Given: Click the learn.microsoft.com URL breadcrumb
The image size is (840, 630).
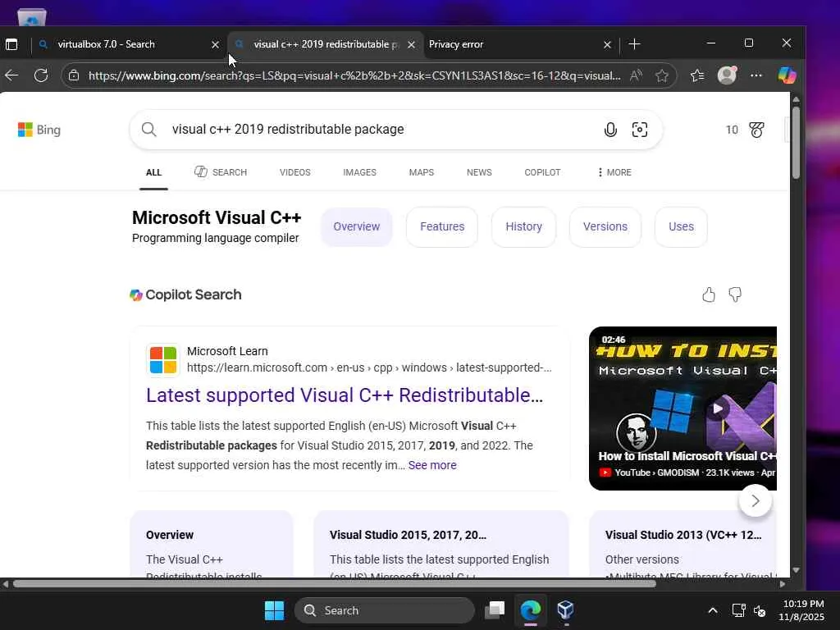Looking at the screenshot, I should tap(369, 367).
